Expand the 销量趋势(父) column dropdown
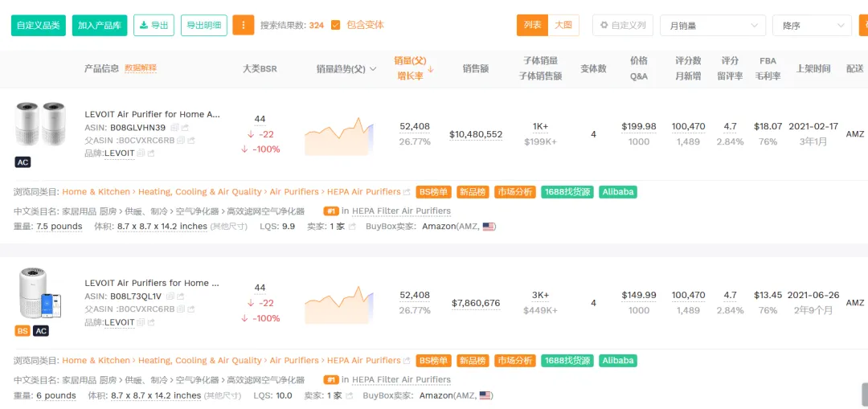Viewport: 868px width, 409px height. click(x=373, y=68)
